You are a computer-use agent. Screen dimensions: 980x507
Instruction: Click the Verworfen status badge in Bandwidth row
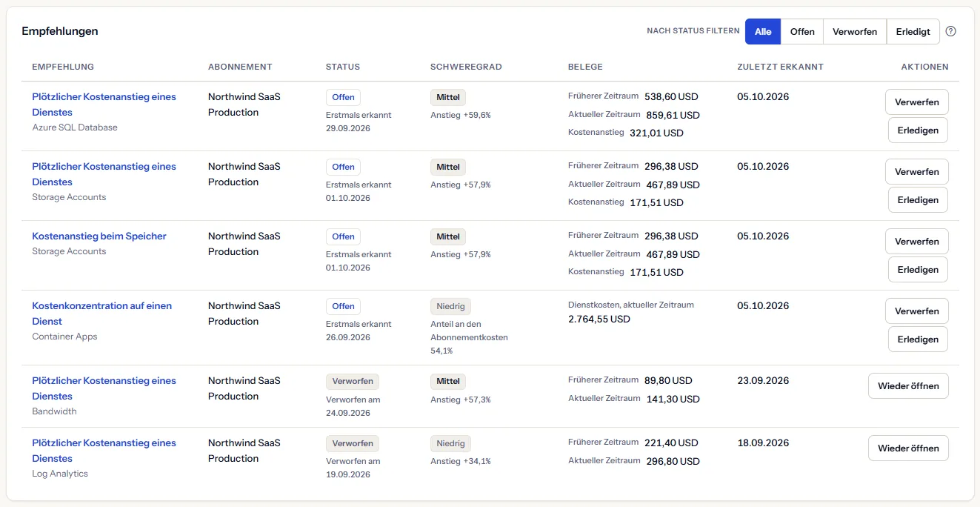coord(353,382)
